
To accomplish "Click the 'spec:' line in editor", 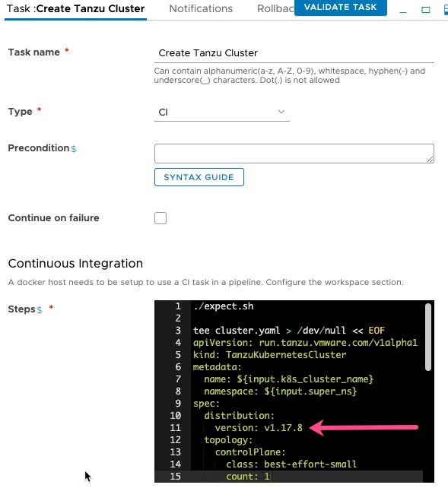I will click(x=206, y=404).
